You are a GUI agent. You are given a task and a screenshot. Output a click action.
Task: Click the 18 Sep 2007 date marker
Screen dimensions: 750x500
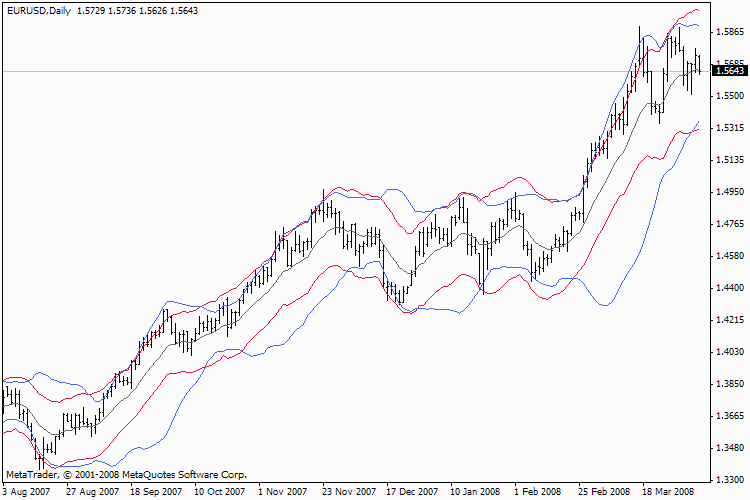(156, 491)
